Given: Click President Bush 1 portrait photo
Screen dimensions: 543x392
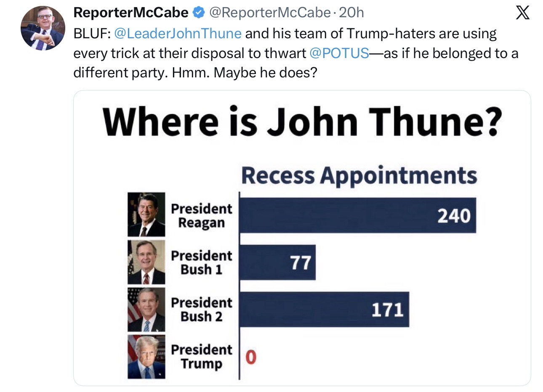Looking at the screenshot, I should click(146, 262).
